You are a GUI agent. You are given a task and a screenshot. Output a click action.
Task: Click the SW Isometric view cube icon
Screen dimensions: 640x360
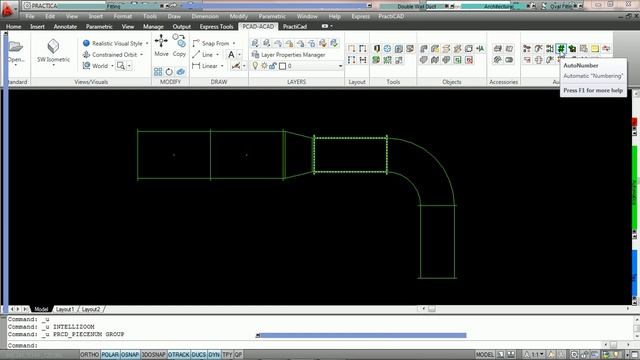point(53,46)
